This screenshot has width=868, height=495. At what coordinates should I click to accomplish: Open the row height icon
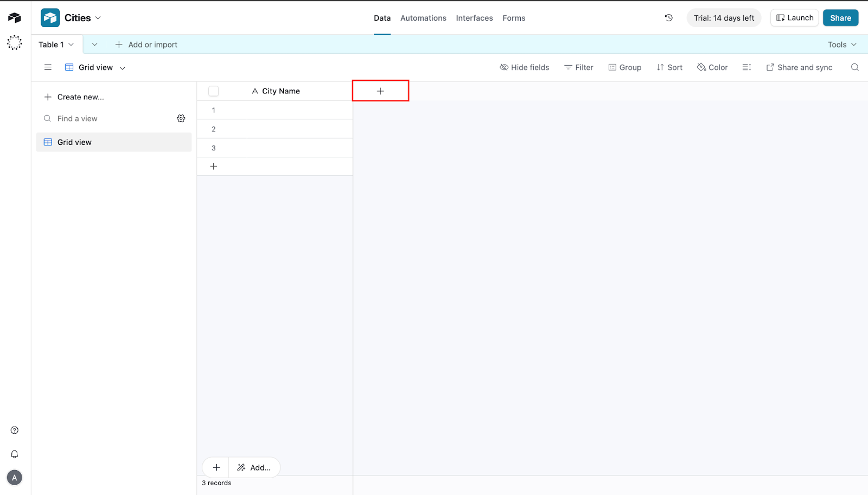coord(747,67)
